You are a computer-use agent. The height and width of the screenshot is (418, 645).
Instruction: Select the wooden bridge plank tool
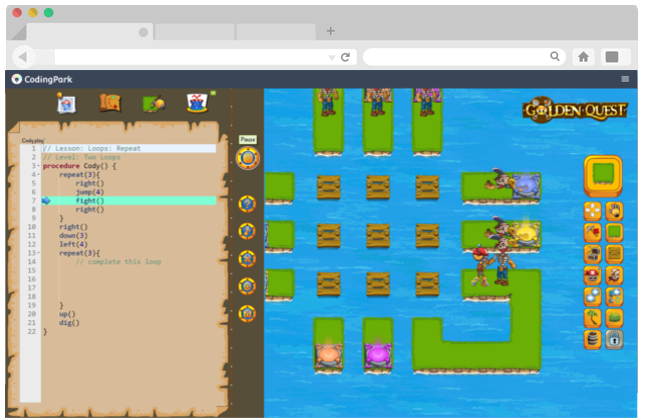[x=614, y=254]
